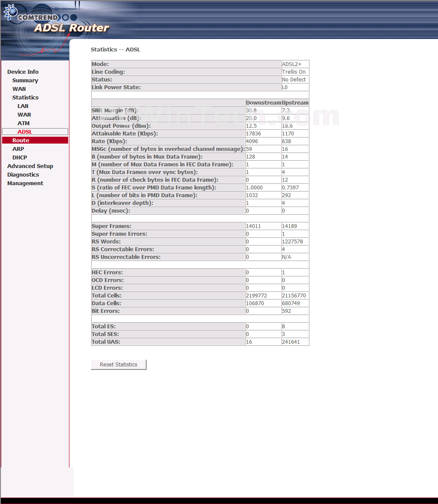438x504 pixels.
Task: Click the Mode value ADSL2+
Action: click(x=292, y=64)
